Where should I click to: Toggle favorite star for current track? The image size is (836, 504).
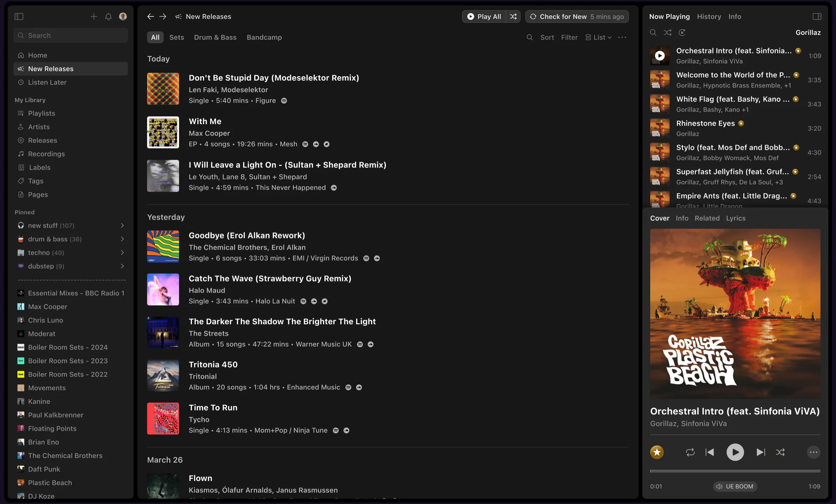pyautogui.click(x=657, y=452)
